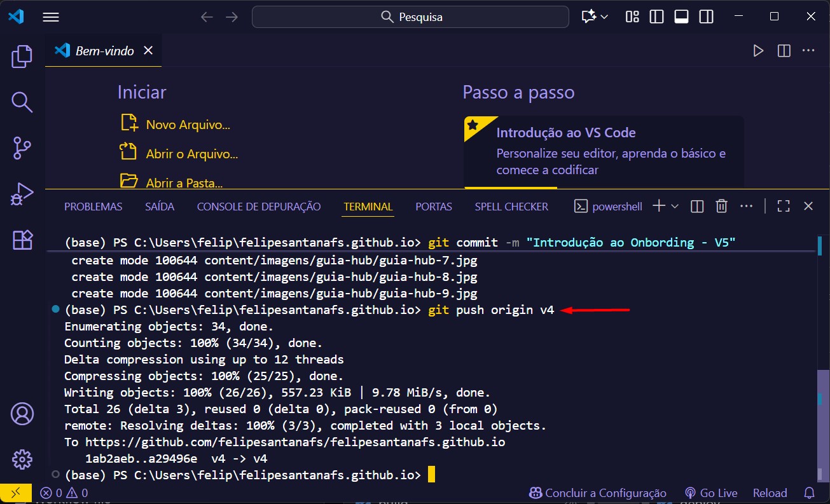The image size is (830, 504).
Task: Open the Extensions view
Action: coord(22,240)
